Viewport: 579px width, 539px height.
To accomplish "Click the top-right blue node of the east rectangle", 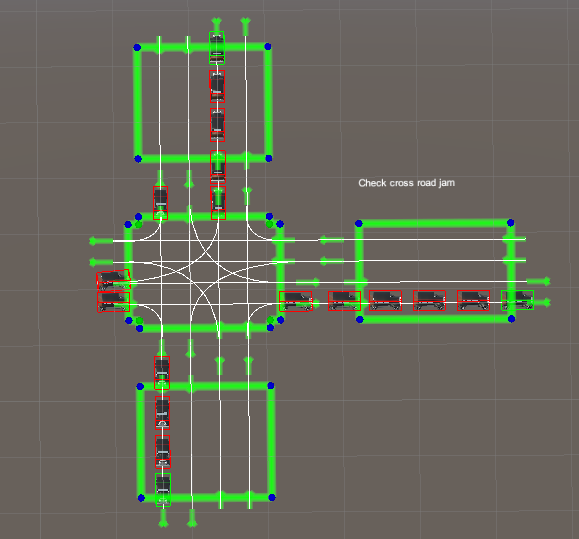I will pos(511,223).
